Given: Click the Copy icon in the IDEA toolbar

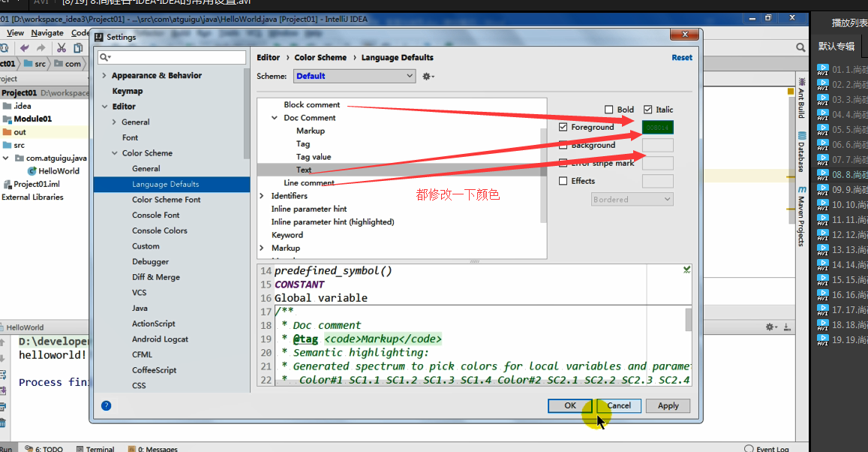Looking at the screenshot, I should coord(78,48).
